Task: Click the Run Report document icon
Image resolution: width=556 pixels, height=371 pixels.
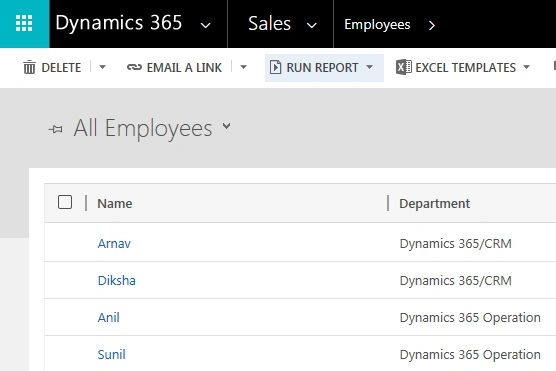Action: (275, 67)
